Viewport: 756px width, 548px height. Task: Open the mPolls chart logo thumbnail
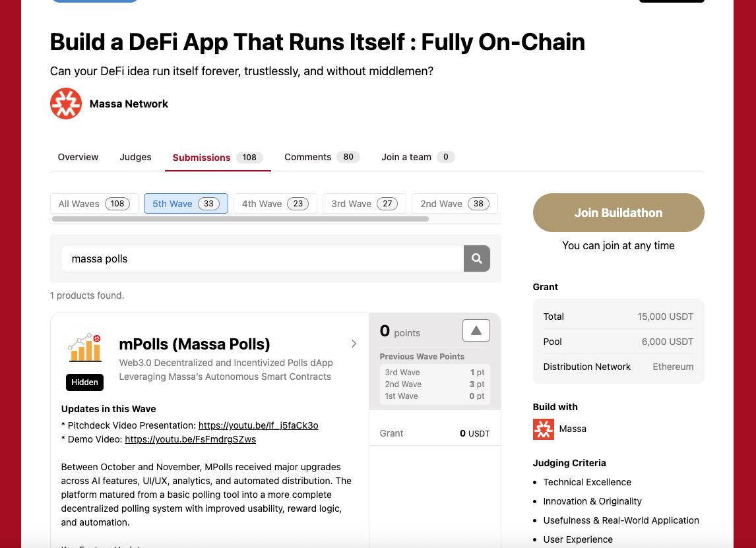85,348
